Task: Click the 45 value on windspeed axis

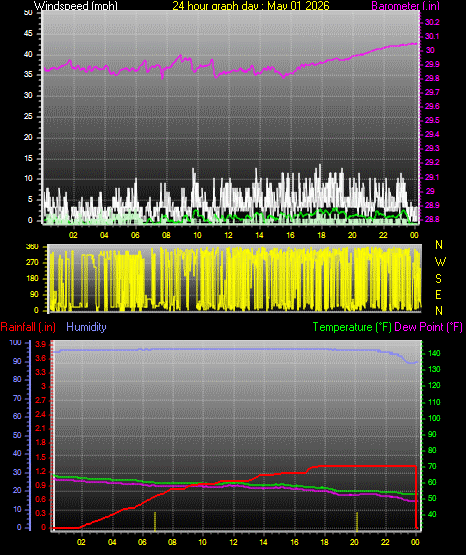Action: pos(28,34)
